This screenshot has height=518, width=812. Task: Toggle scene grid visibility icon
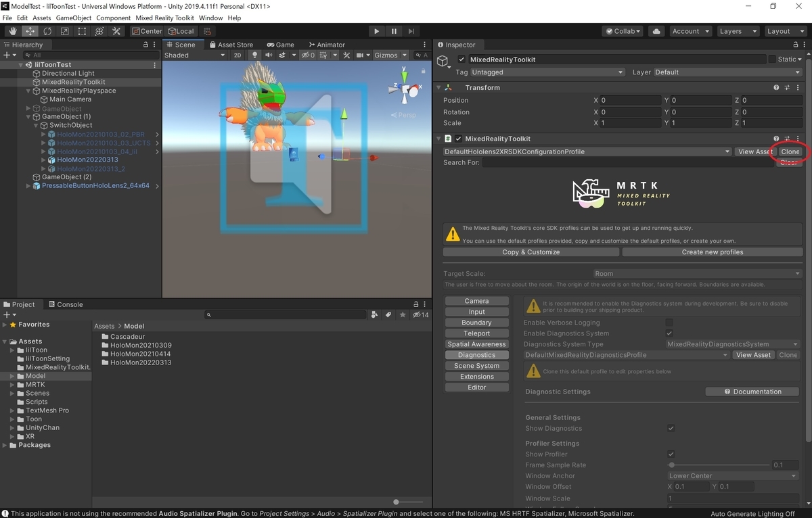click(323, 55)
